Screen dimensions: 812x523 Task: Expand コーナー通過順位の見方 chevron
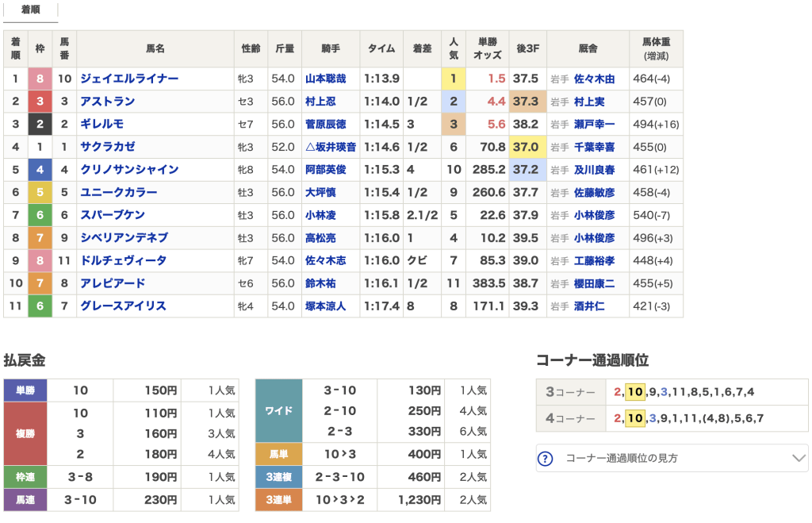(799, 458)
